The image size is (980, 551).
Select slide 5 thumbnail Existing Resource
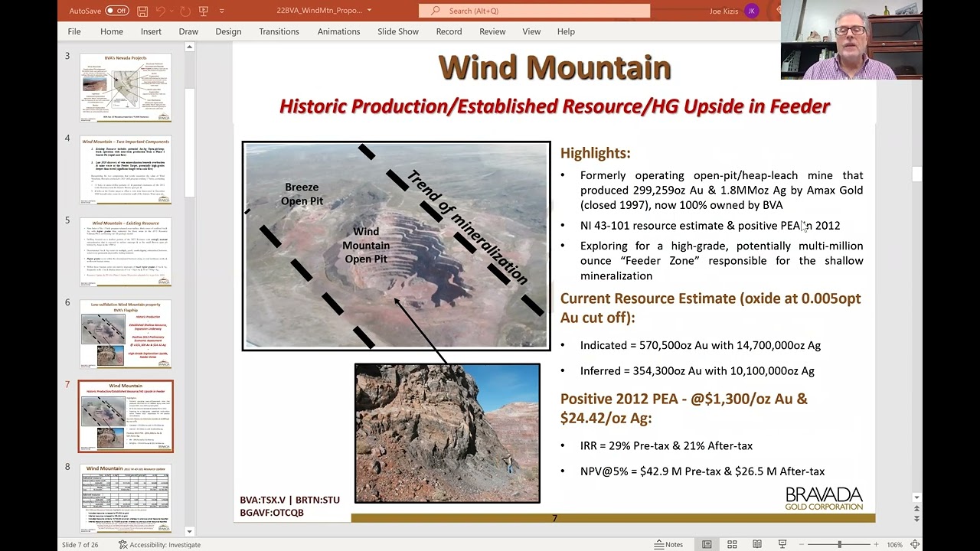click(126, 252)
